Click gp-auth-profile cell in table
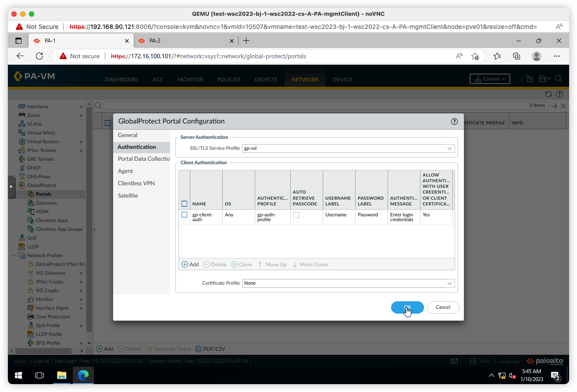577x392 pixels. coord(272,217)
